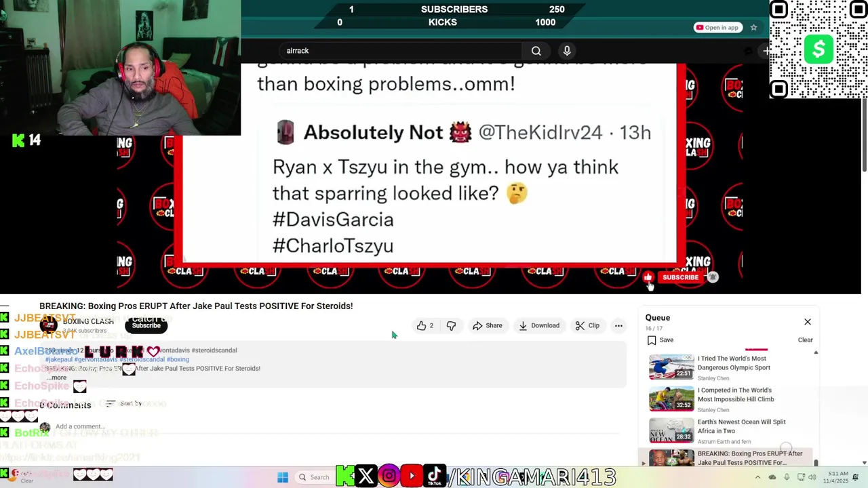
Task: Click the video title 'BREAKING: Boxing Pros ERUPT'
Action: [196, 306]
